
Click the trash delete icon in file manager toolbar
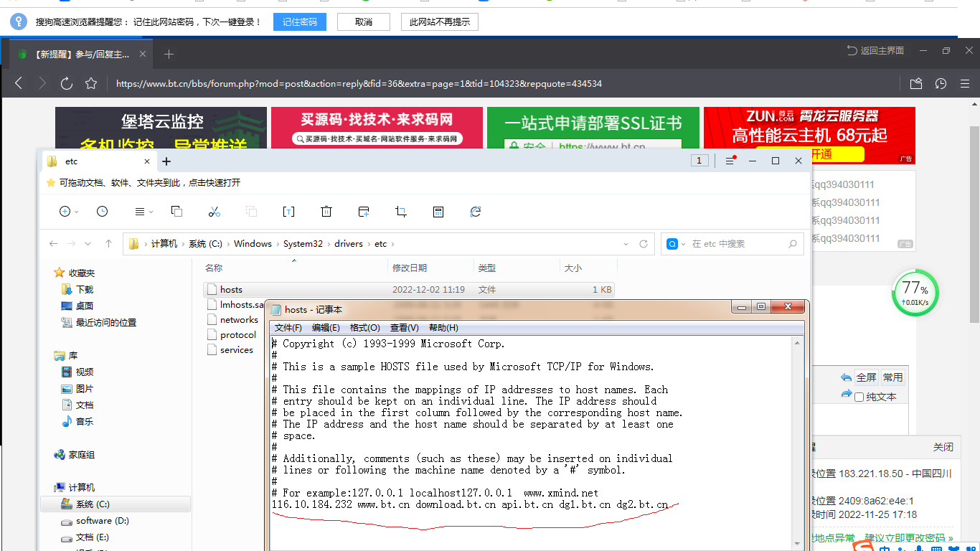(x=326, y=211)
